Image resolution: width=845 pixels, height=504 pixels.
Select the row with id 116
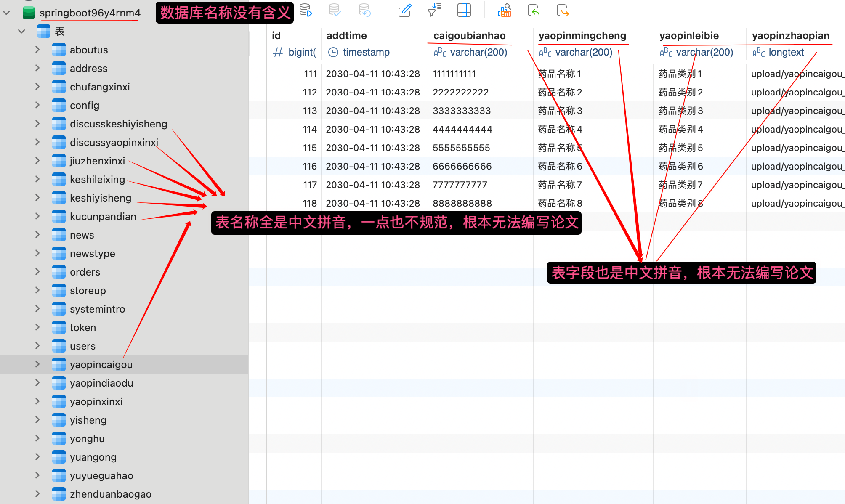[x=310, y=166]
